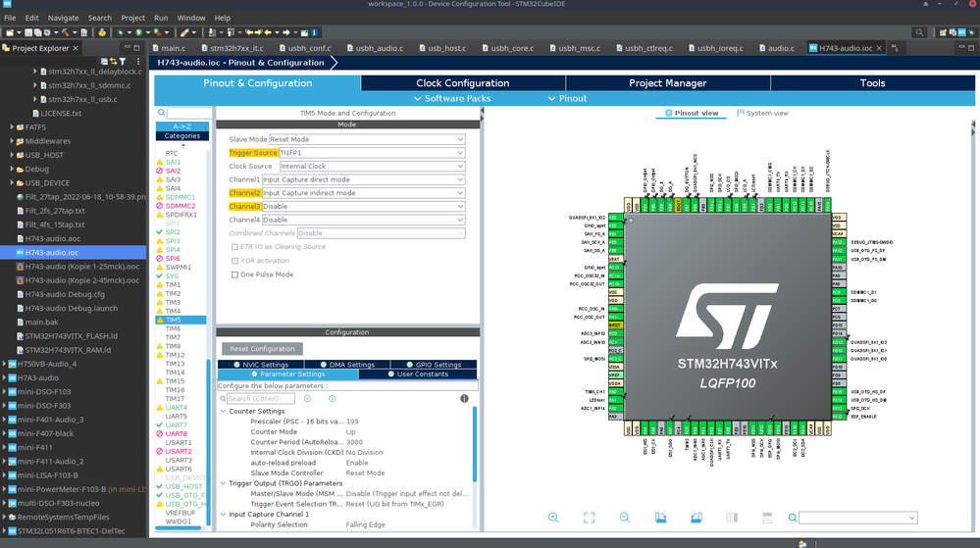980x548 pixels.
Task: Click the Save All toolbar icon
Action: point(37,32)
